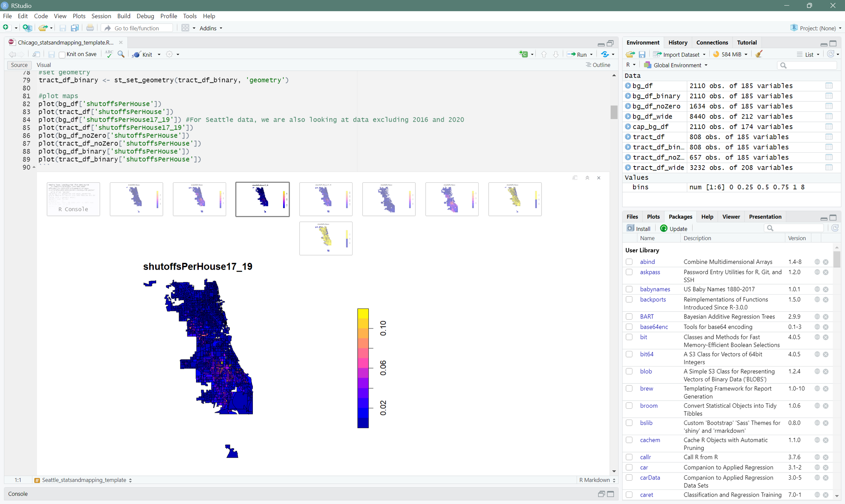The height and width of the screenshot is (504, 845).
Task: Click the Print document icon
Action: (x=90, y=28)
